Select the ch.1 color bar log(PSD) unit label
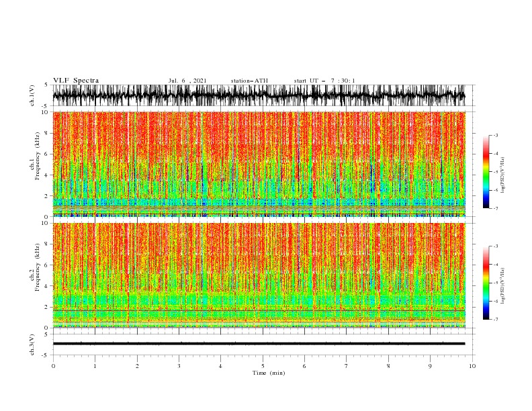This screenshot has width=532, height=411. click(x=502, y=175)
